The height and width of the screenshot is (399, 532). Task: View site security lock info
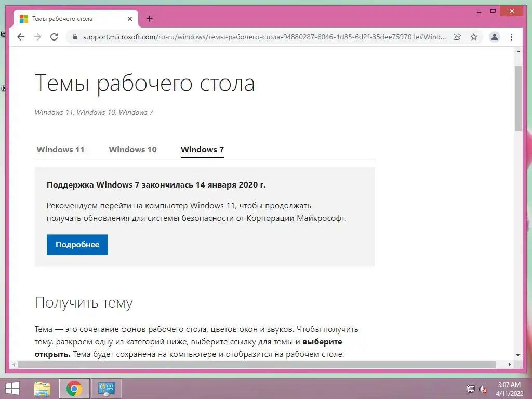tap(75, 37)
